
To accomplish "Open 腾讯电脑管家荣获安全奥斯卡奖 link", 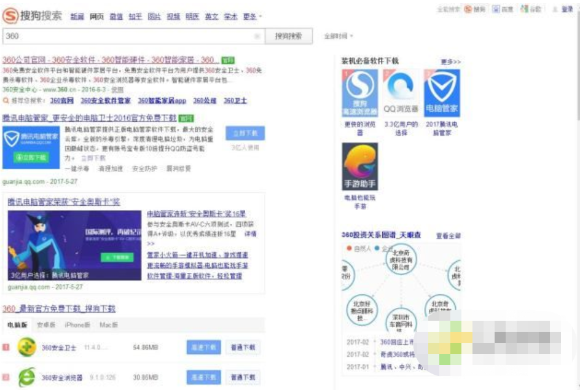I will [64, 202].
